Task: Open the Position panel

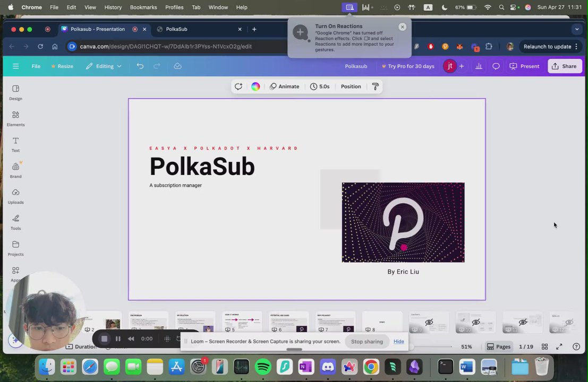Action: pos(351,86)
